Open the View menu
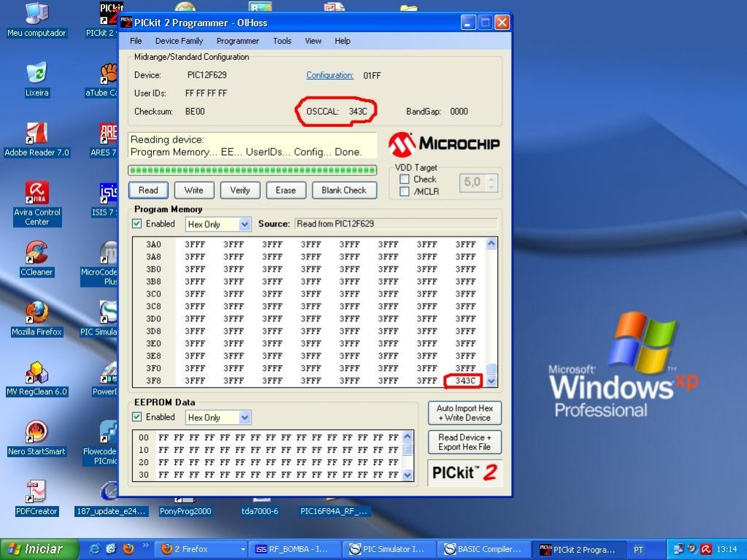747x560 pixels. coord(313,41)
